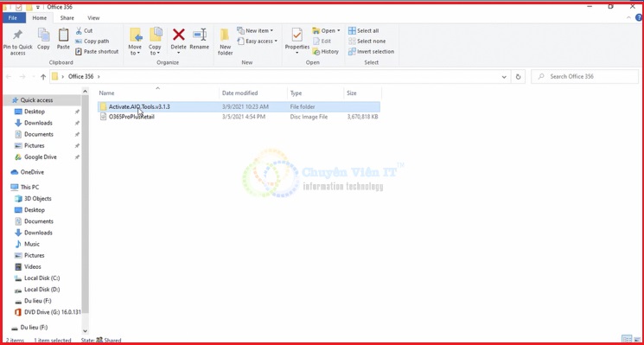Create a New folder
The width and height of the screenshot is (644, 345).
(225, 42)
